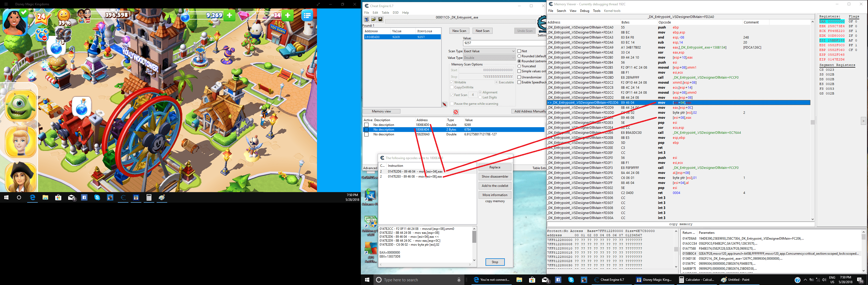Click the red arrow add-to-list icon
This screenshot has width=868, height=285.
point(445,104)
